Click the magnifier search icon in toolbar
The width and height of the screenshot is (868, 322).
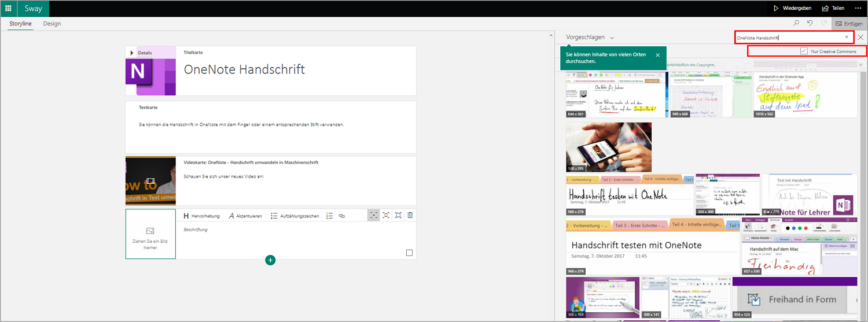[796, 24]
